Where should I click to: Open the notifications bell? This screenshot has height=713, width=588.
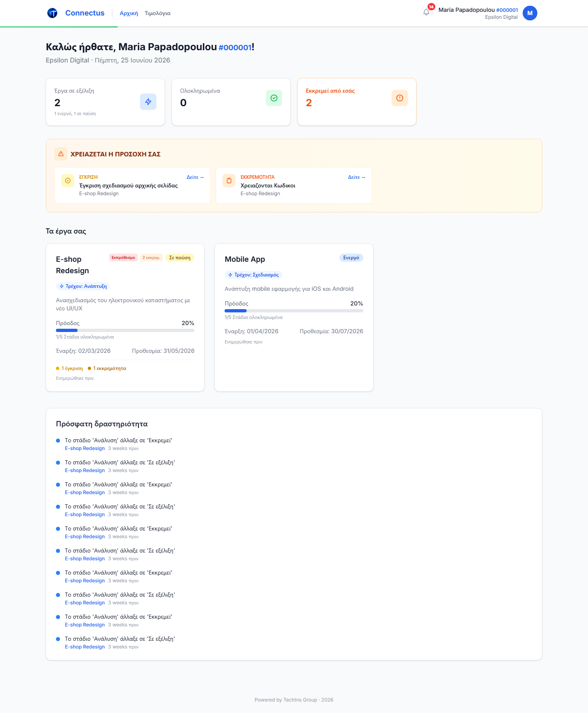point(426,12)
